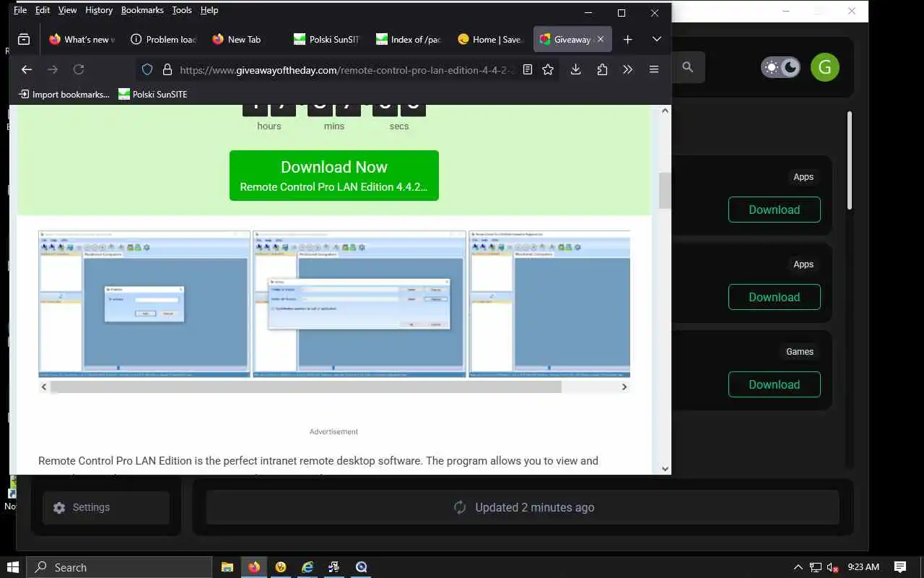The width and height of the screenshot is (924, 578).
Task: Click the Firefox taskbar icon
Action: 254,567
